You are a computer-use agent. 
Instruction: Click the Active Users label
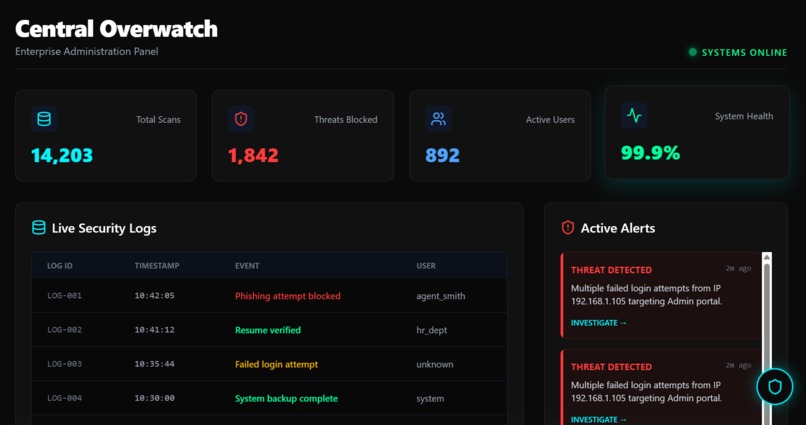[550, 120]
